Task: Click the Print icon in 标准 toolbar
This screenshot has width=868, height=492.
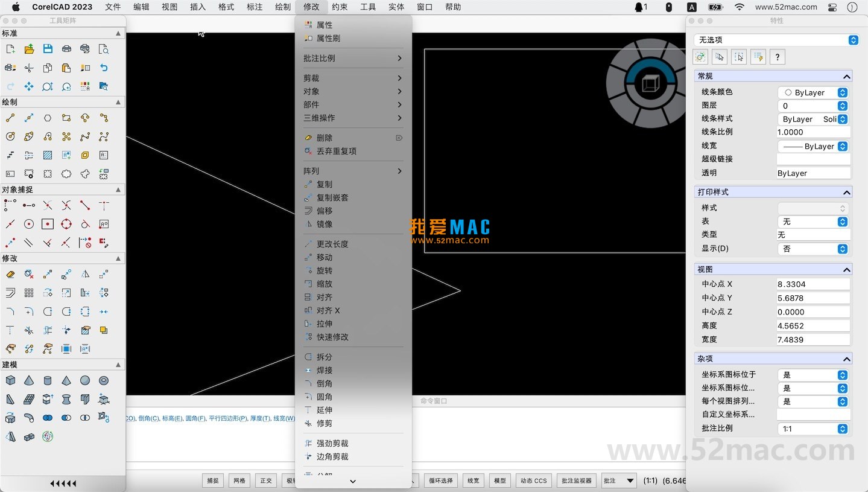Action: [66, 49]
